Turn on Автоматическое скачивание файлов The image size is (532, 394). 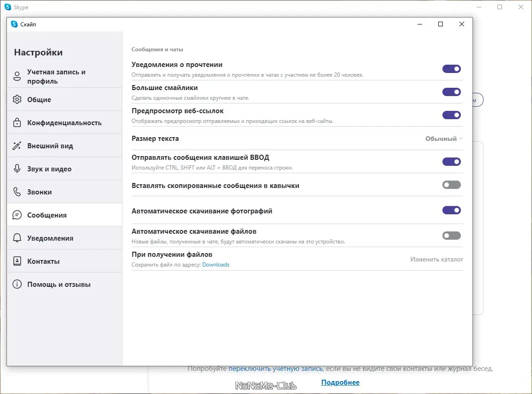451,235
